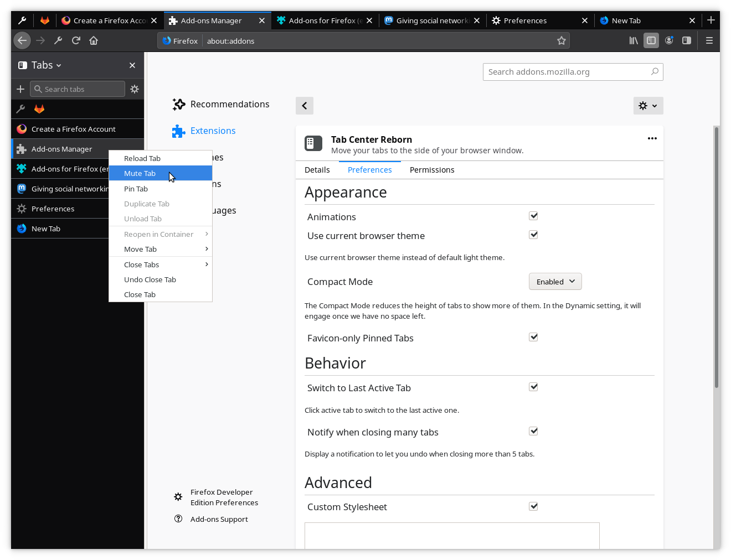
Task: Choose Pin Tab from the context menu
Action: pos(161,189)
